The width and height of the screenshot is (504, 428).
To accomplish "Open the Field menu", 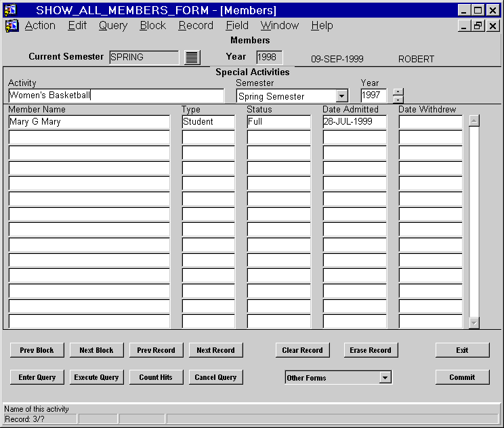I will [x=237, y=25].
